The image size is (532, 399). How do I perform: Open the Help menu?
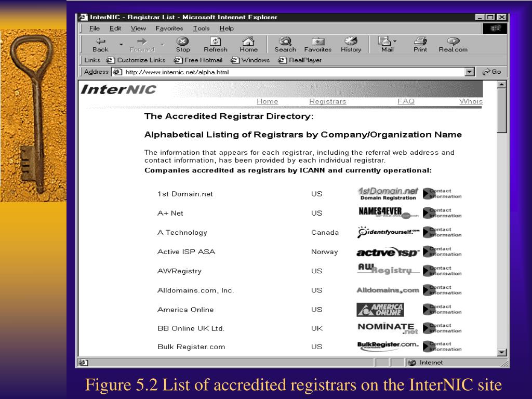tap(227, 29)
